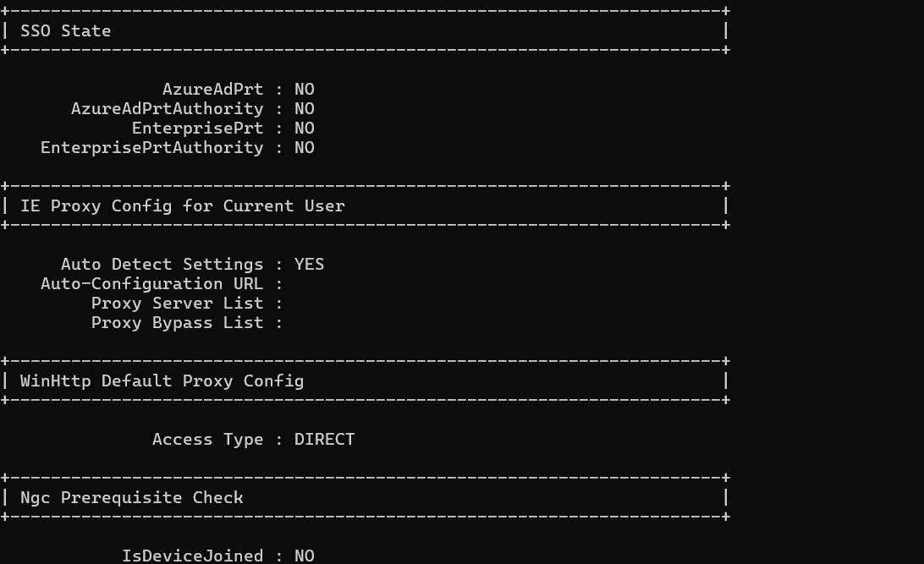Click the AzureAdPrtAuthority label
The image size is (924, 564).
[168, 108]
